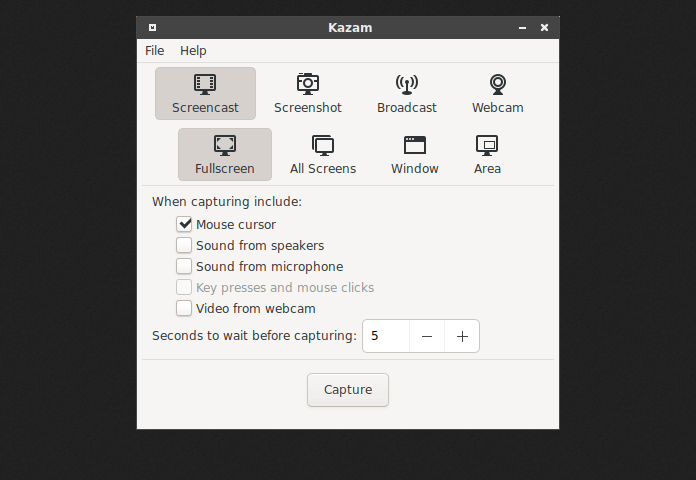Click the window menu icon in title bar
The width and height of the screenshot is (696, 480).
(152, 28)
